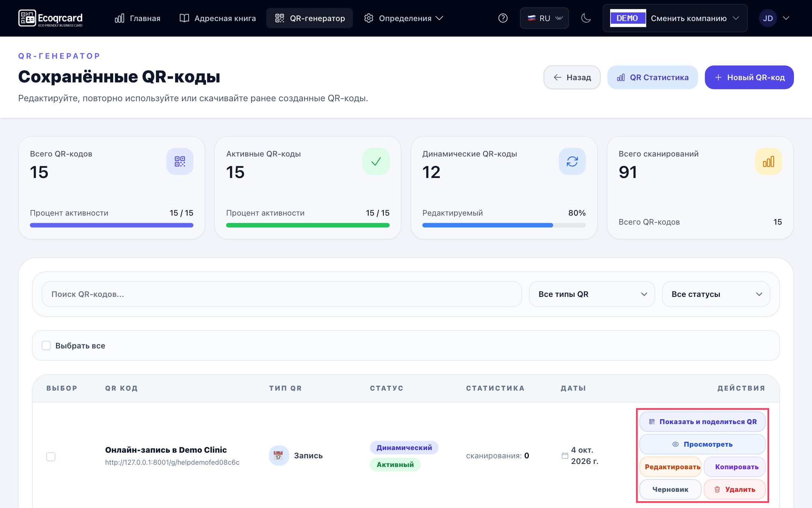Viewport: 812px width, 508px height.
Task: Open Адресная книга in the navigation
Action: pyautogui.click(x=218, y=18)
